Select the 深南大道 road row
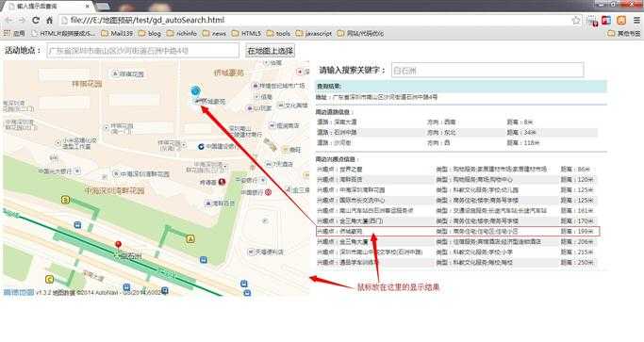This screenshot has width=644, height=342. tap(456, 122)
